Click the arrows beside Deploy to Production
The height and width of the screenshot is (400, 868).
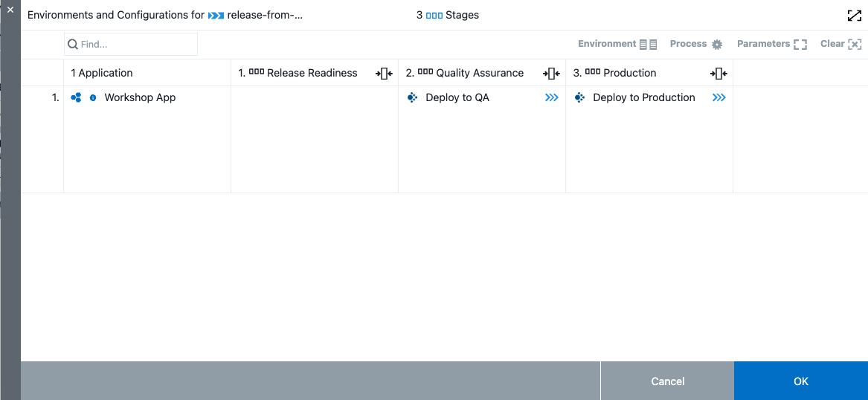click(719, 98)
